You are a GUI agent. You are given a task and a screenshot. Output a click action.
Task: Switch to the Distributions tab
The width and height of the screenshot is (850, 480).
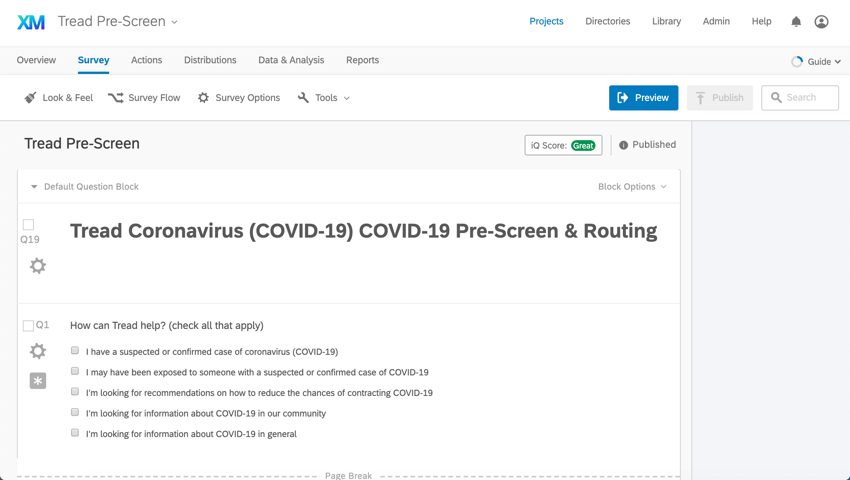(210, 60)
